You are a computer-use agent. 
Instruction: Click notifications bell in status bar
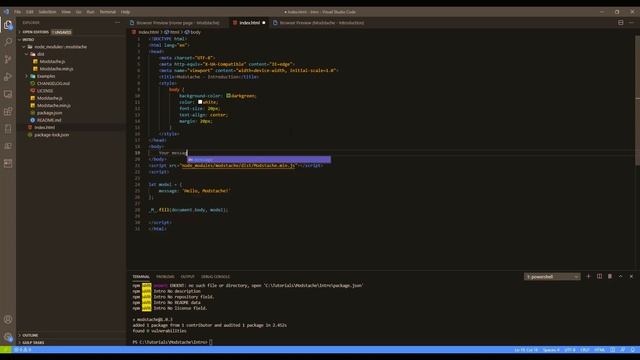[633, 350]
